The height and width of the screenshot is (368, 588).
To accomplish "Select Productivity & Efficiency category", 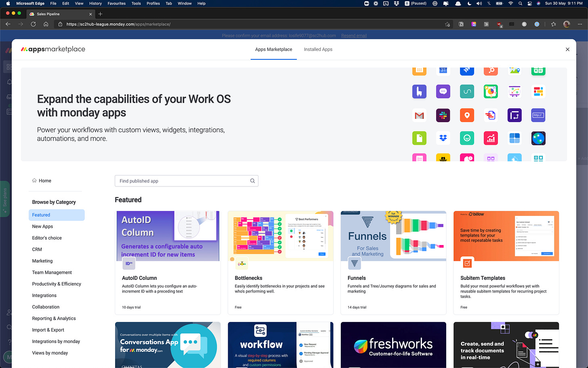I will [57, 284].
